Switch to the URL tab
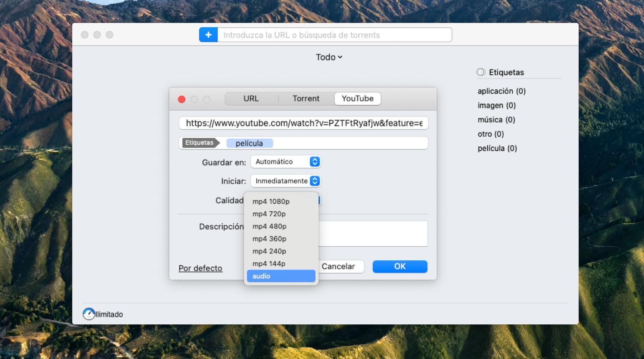The width and height of the screenshot is (644, 359). pos(251,99)
